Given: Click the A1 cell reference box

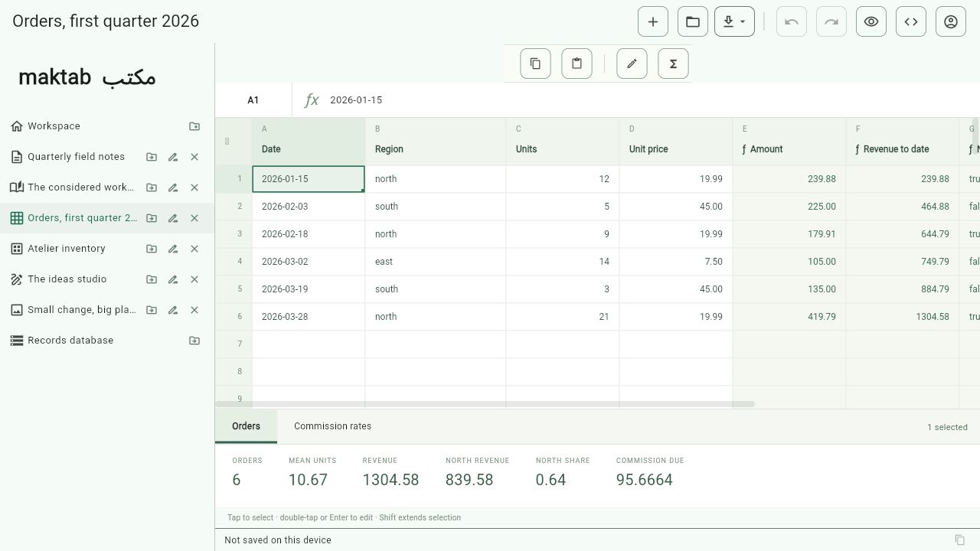Looking at the screenshot, I should [253, 100].
